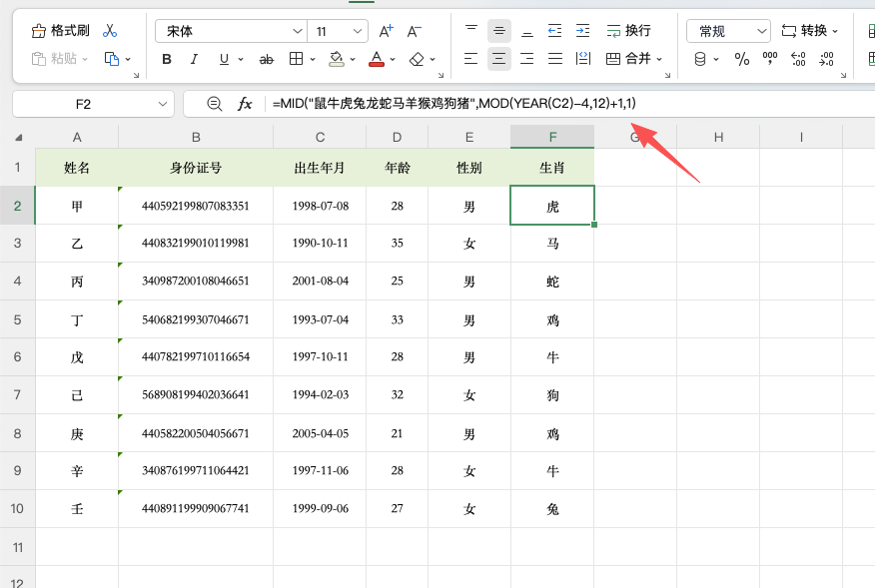Click the Justify alignment icon
This screenshot has height=588, width=875.
[555, 59]
